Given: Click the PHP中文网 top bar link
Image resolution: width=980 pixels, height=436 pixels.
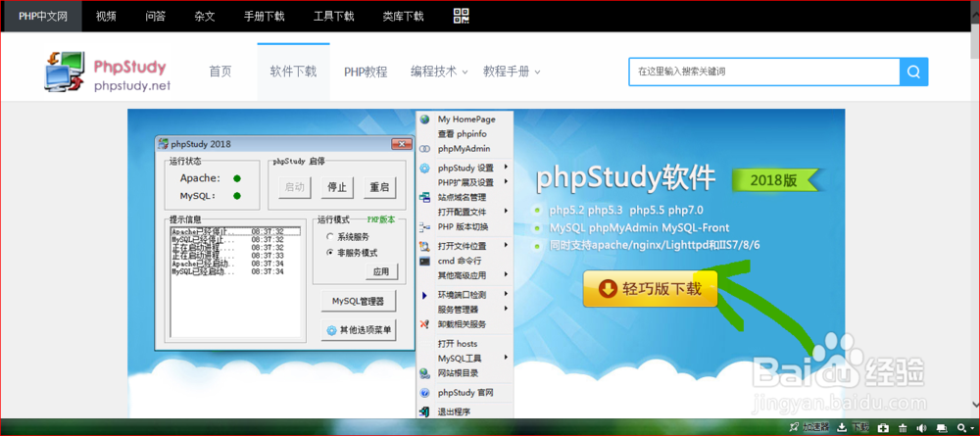Looking at the screenshot, I should click(x=42, y=17).
